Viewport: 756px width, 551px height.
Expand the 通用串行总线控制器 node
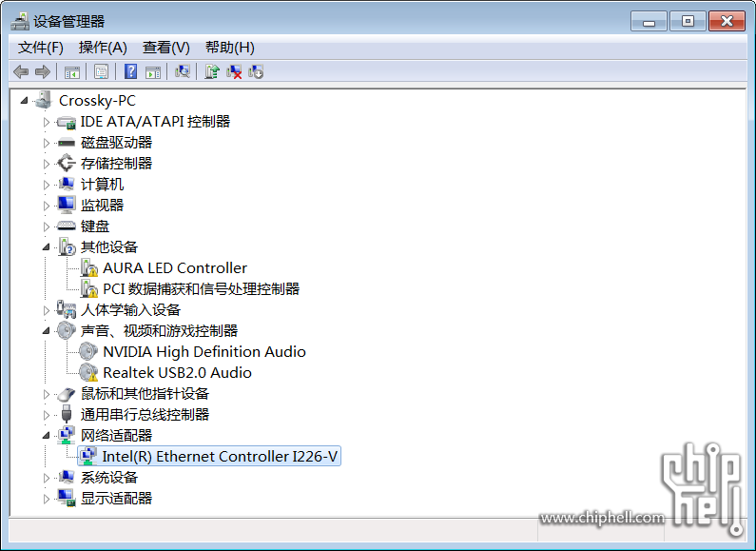[47, 415]
